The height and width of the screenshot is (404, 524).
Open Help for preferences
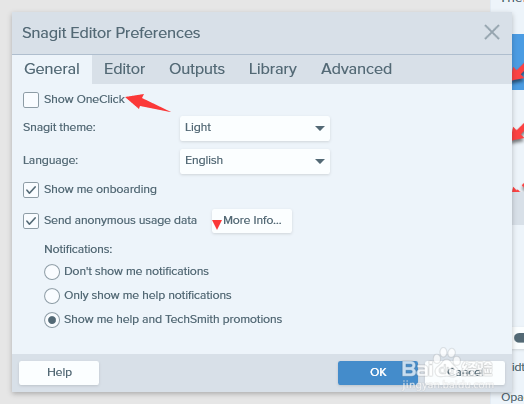[59, 373]
